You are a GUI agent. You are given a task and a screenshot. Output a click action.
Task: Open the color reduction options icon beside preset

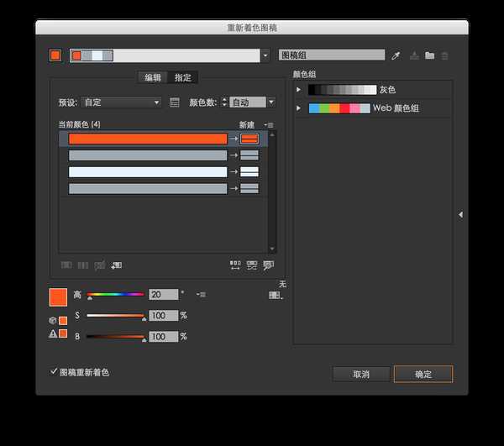[x=174, y=102]
